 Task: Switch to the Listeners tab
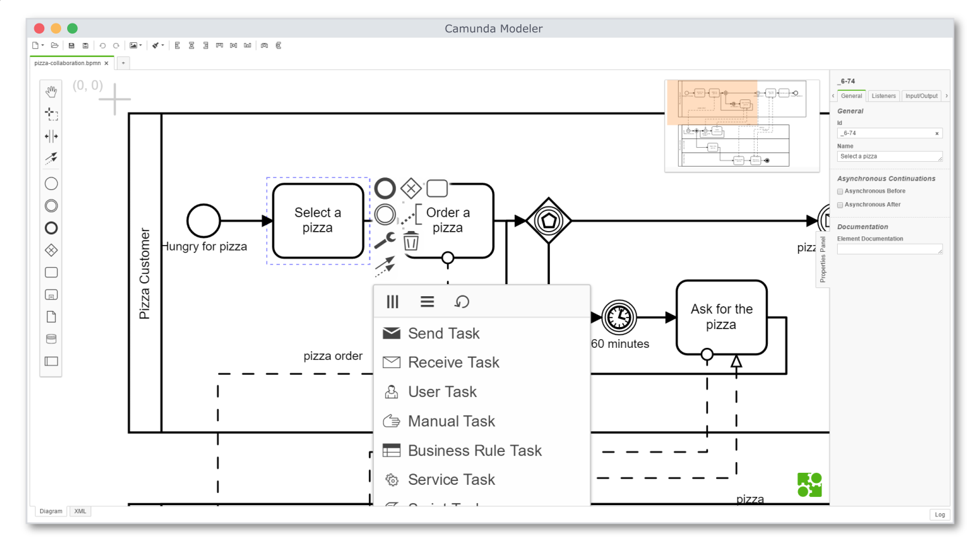pyautogui.click(x=883, y=95)
